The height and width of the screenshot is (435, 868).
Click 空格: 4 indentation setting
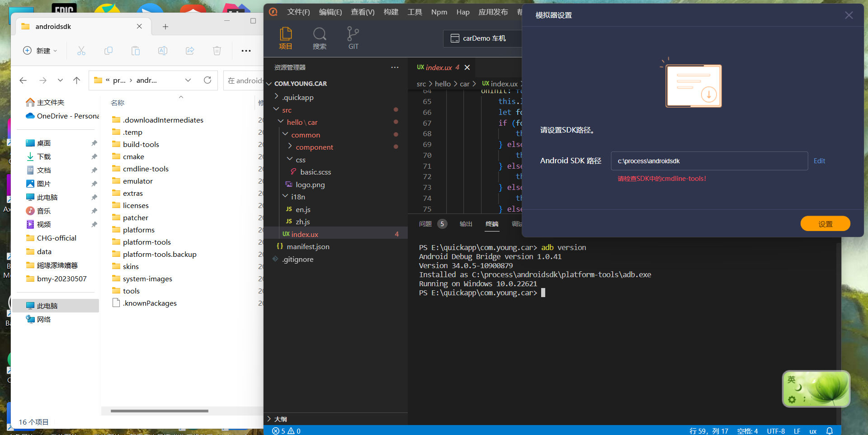(747, 431)
